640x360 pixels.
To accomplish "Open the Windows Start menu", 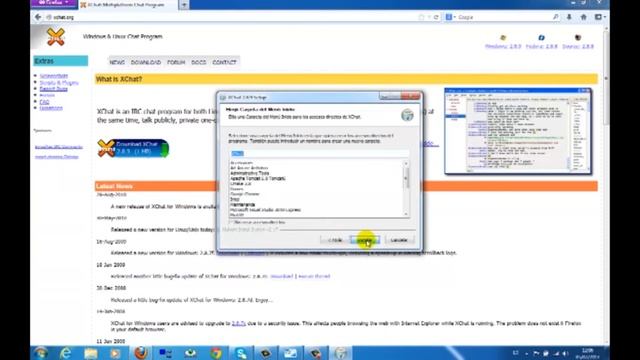I will point(41,353).
